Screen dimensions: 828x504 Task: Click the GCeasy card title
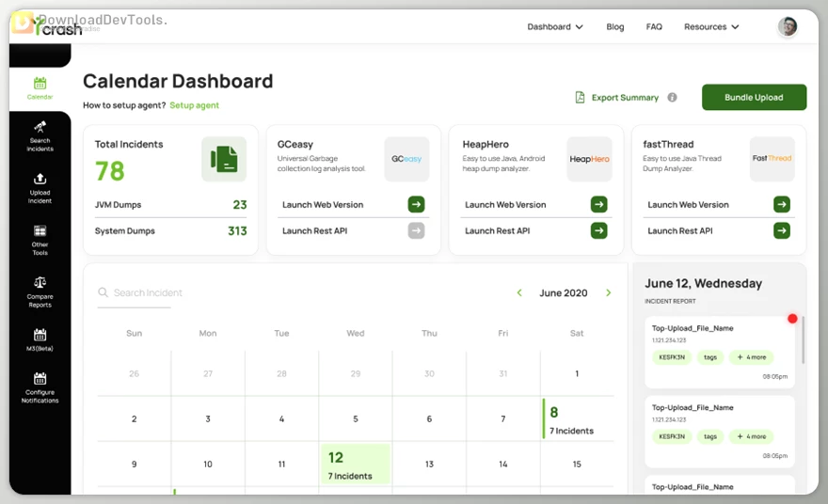point(295,144)
